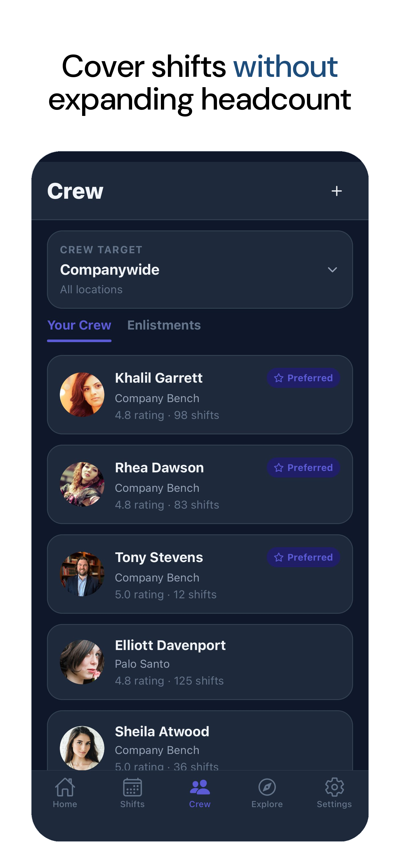400x868 pixels.
Task: Select the Your Crew tab
Action: [x=79, y=325]
